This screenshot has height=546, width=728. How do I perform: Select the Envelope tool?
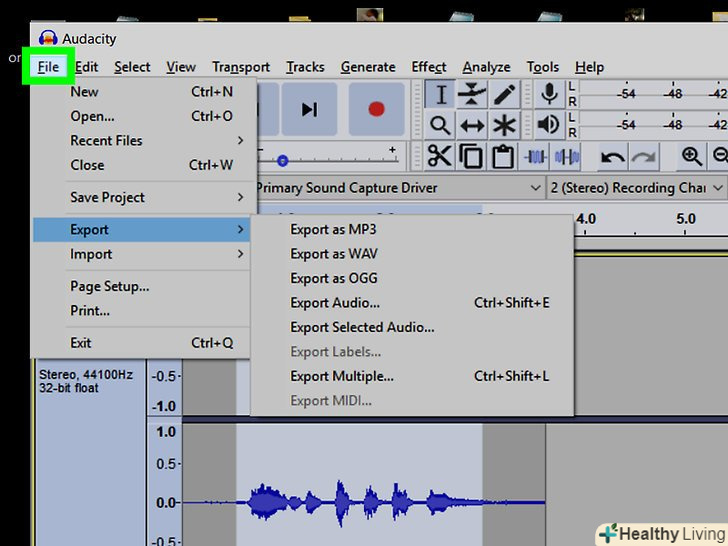[472, 94]
